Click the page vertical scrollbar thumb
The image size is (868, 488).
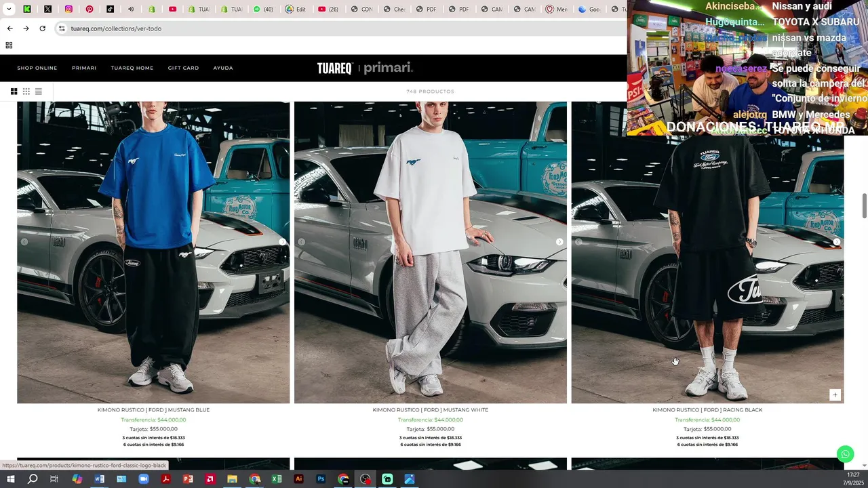pyautogui.click(x=865, y=206)
